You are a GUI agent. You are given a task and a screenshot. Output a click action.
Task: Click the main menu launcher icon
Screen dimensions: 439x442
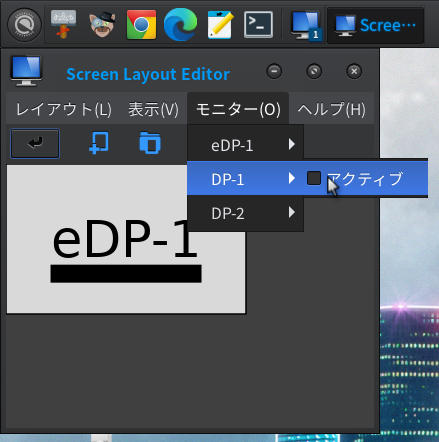pos(24,25)
